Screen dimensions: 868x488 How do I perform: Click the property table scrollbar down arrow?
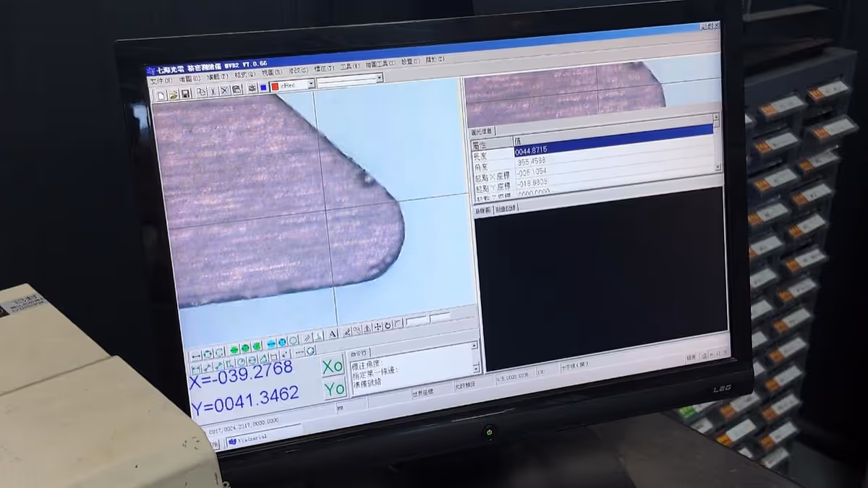click(x=718, y=167)
